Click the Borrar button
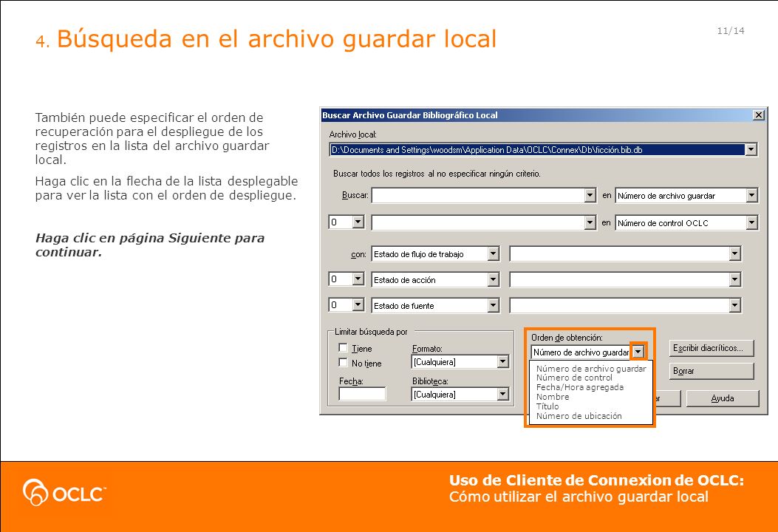Viewport: 778px width, 532px height. 711,371
